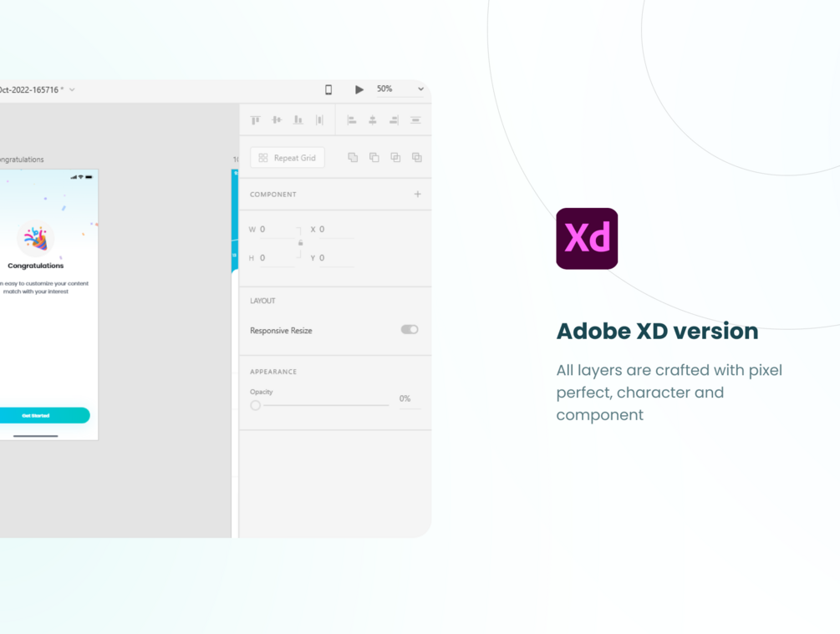The width and height of the screenshot is (840, 634).
Task: Toggle the Responsive Resize switch
Action: coord(410,329)
